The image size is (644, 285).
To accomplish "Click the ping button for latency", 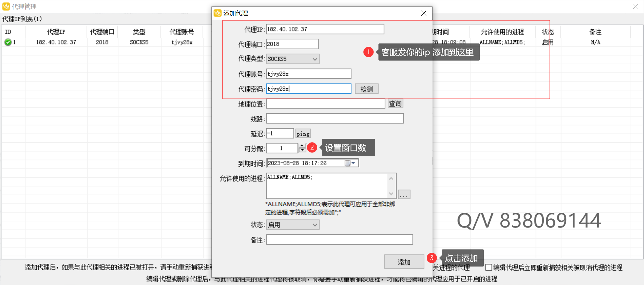I will pyautogui.click(x=303, y=134).
